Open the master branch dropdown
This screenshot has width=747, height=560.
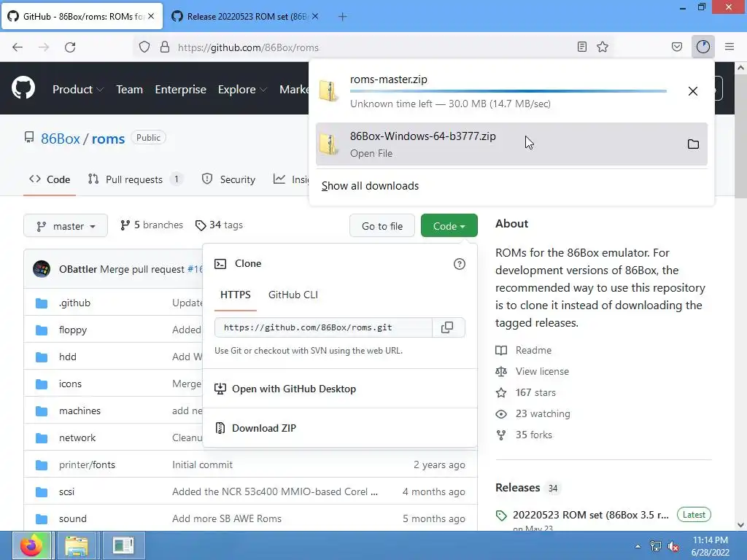coord(65,226)
